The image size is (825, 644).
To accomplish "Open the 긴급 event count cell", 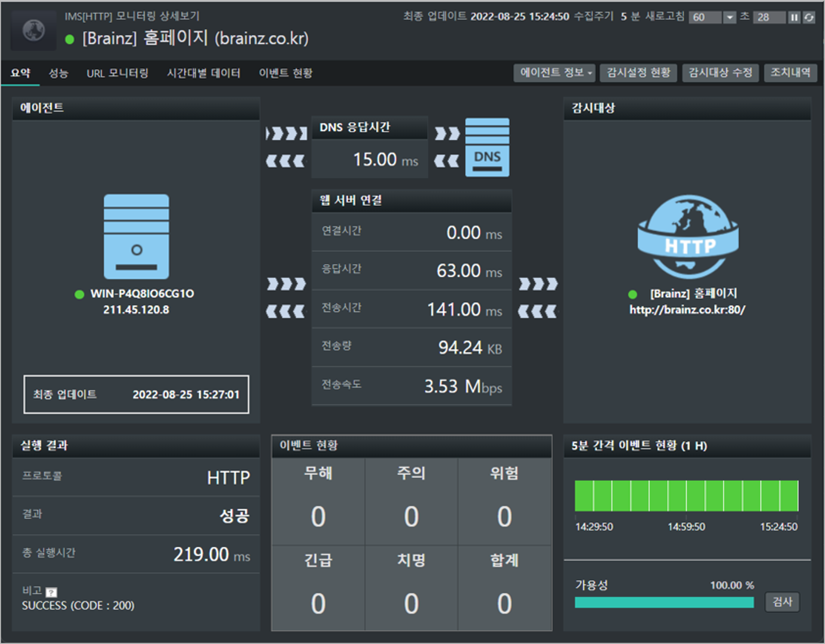I will pos(318,588).
